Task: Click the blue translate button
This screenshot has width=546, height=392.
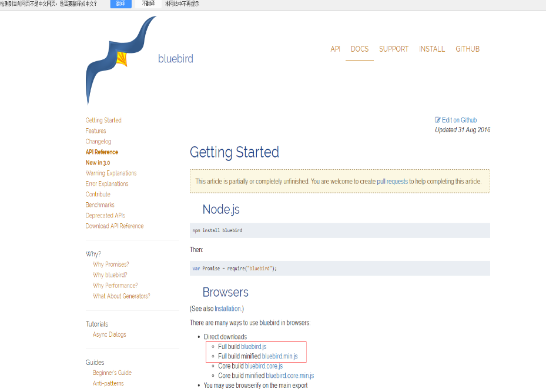Action: pos(121,4)
